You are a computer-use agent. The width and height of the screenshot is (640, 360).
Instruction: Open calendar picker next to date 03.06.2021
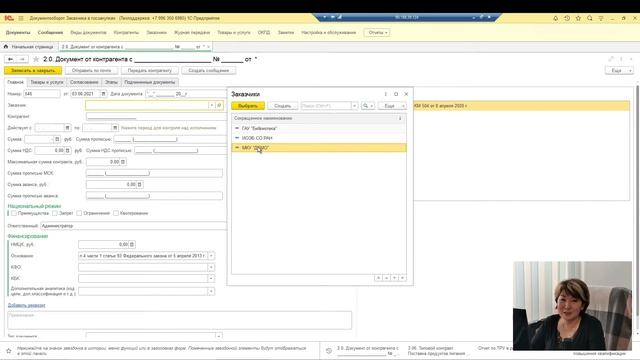coord(103,94)
